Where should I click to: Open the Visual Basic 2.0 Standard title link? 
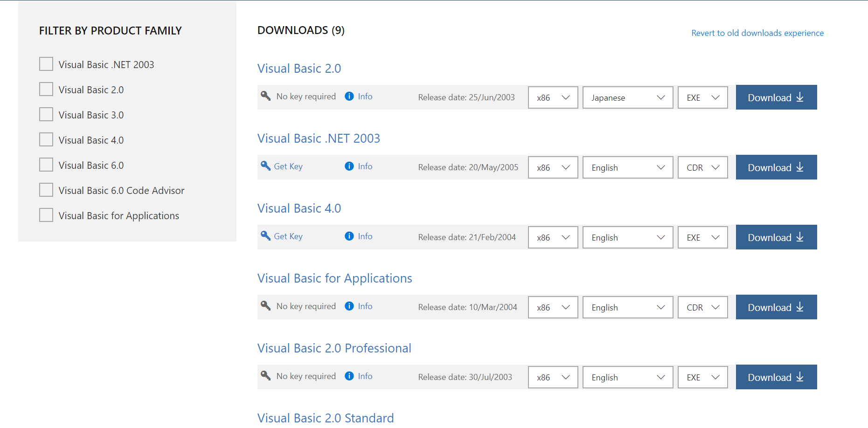click(326, 418)
